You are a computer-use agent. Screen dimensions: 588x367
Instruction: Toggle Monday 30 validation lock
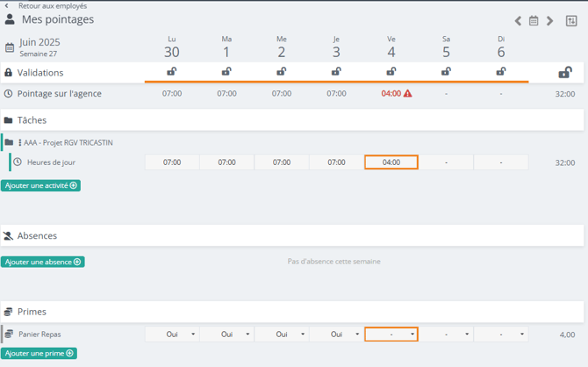click(x=172, y=72)
